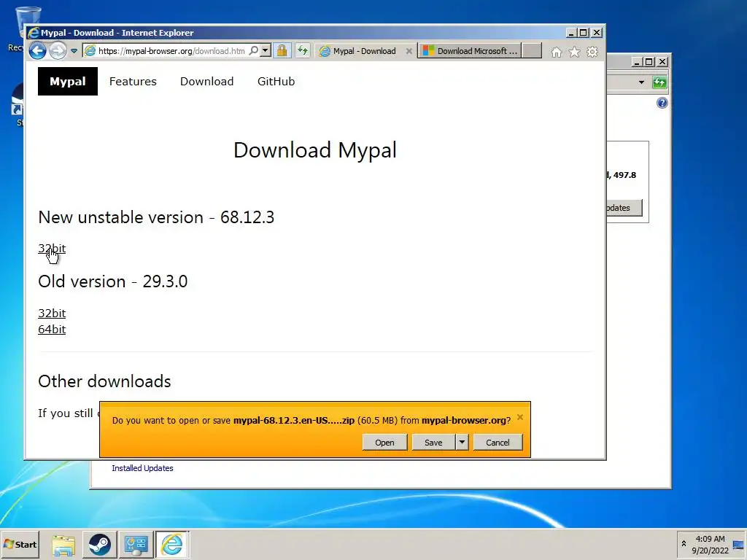Open the Control Panel taskbar icon

[x=136, y=544]
